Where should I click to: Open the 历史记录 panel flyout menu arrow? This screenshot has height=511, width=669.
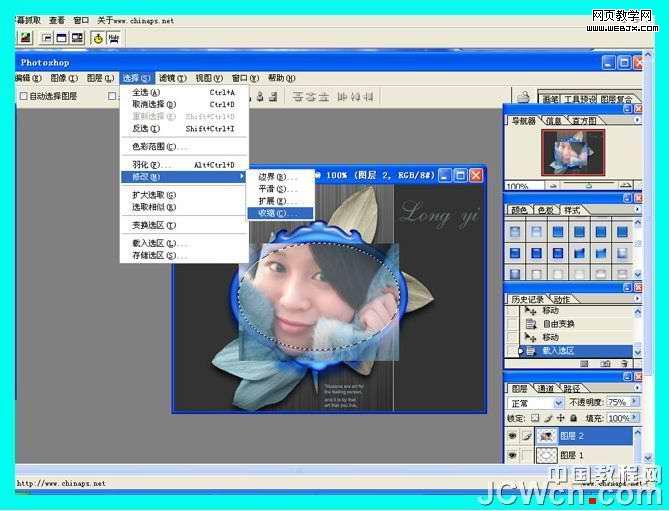pos(637,299)
